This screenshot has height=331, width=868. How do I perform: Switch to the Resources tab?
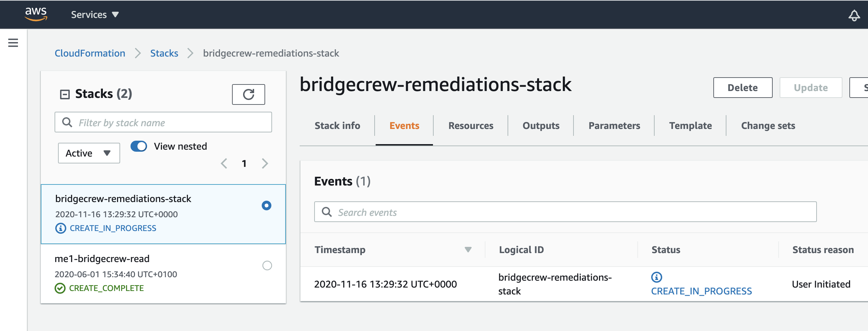471,126
